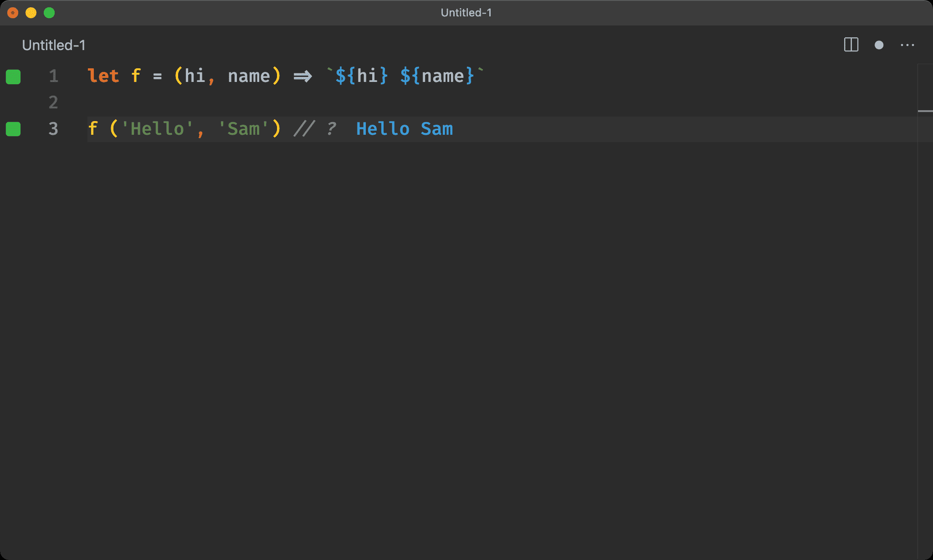
Task: Click green coverage marker on line 3
Action: 13,129
